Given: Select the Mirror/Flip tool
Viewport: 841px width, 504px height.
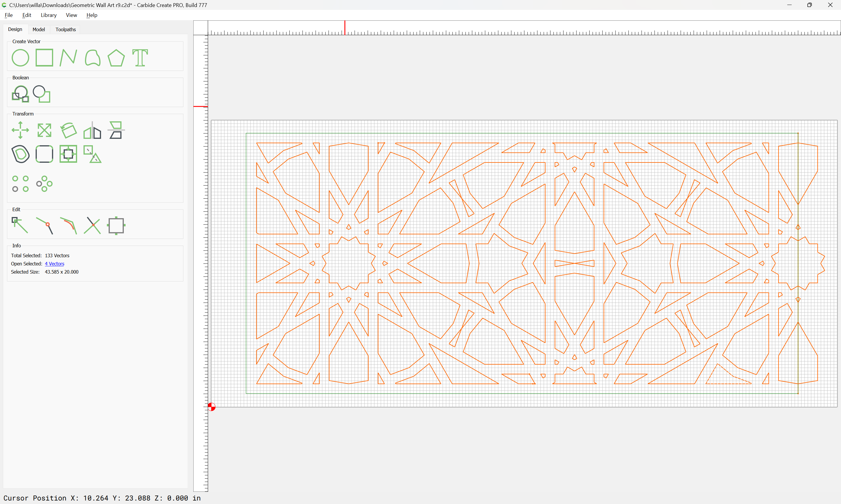Looking at the screenshot, I should pos(93,130).
